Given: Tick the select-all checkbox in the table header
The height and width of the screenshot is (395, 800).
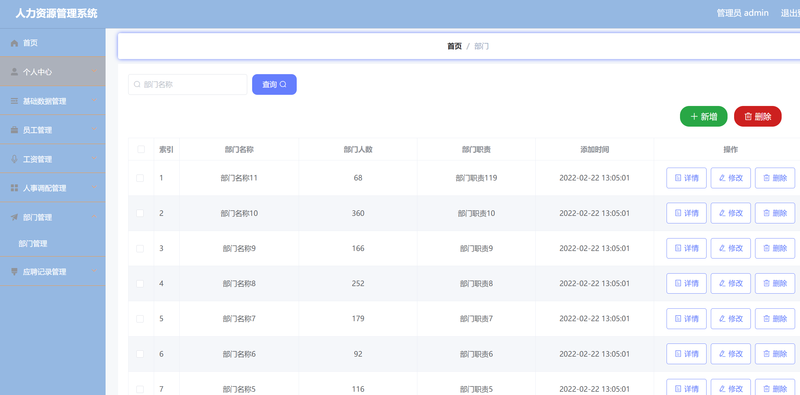Looking at the screenshot, I should coord(141,150).
